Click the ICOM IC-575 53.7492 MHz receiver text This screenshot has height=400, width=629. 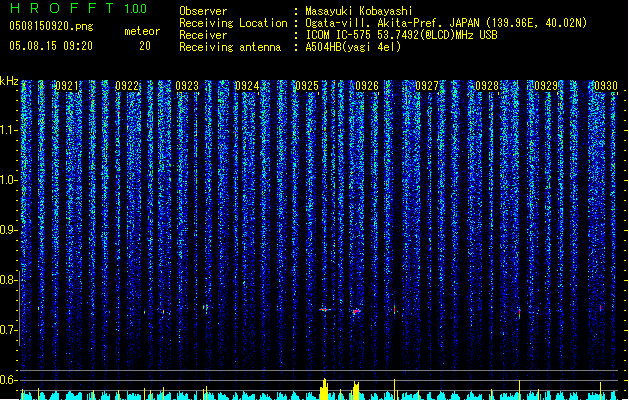(x=401, y=35)
